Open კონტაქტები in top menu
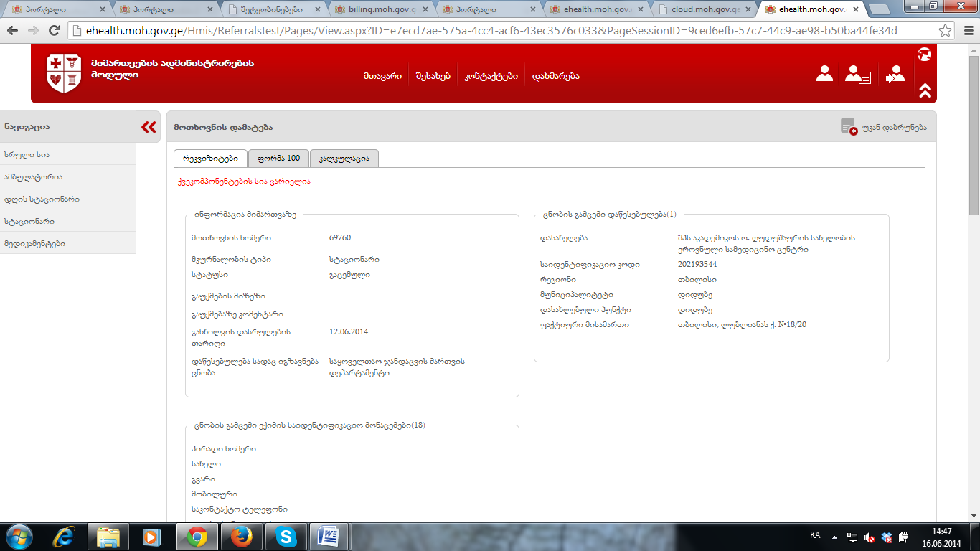980x551 pixels. click(x=491, y=76)
